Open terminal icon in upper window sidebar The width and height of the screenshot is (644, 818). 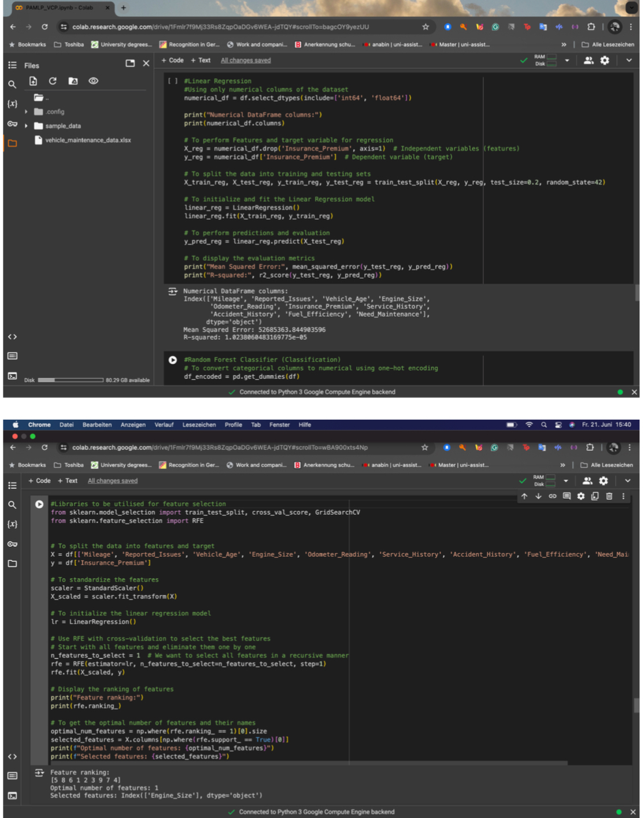tap(12, 376)
